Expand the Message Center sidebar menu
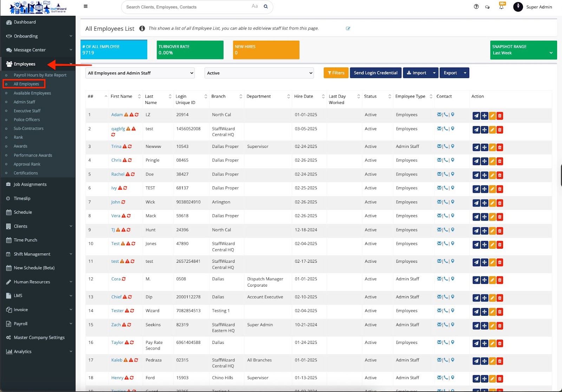 click(x=38, y=50)
